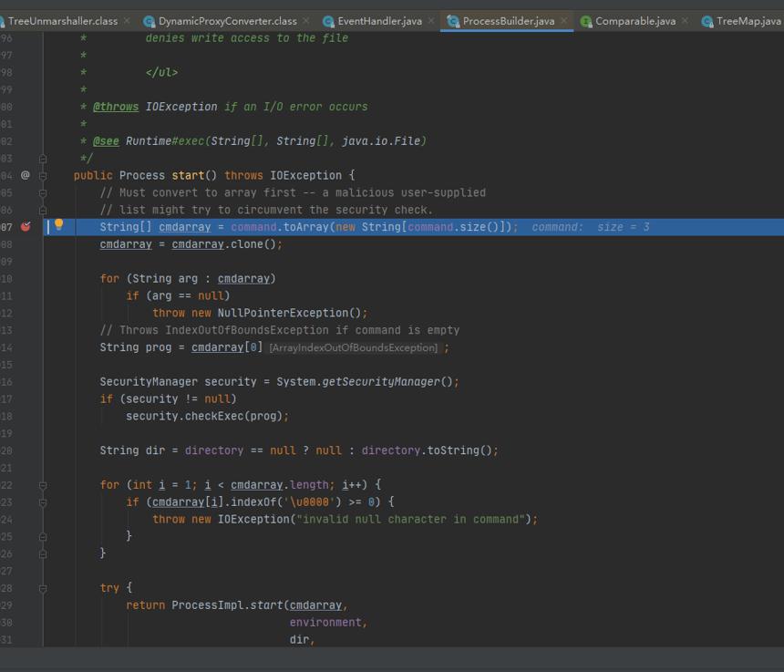The width and height of the screenshot is (784, 672).
Task: Switch to the ProcessBuilder.java tab
Action: coord(508,21)
